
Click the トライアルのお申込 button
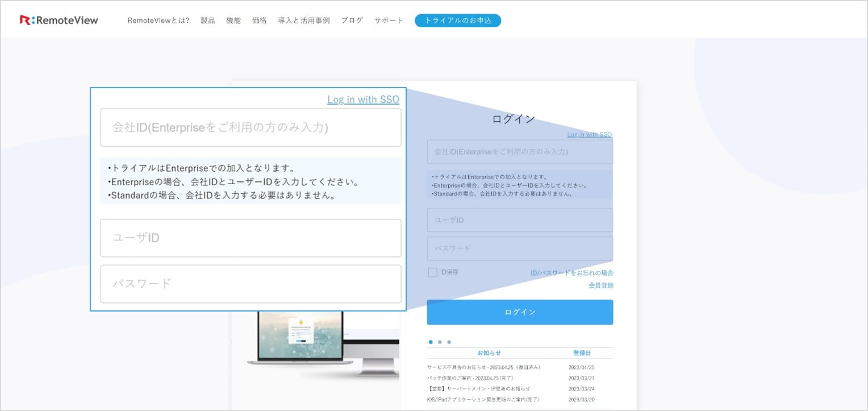(x=458, y=20)
